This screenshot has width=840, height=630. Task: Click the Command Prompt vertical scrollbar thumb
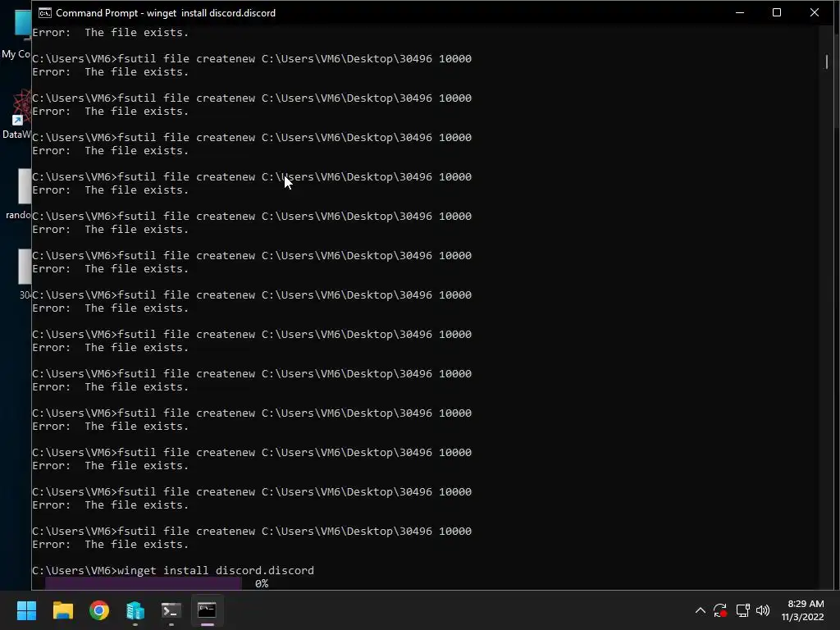pos(827,61)
